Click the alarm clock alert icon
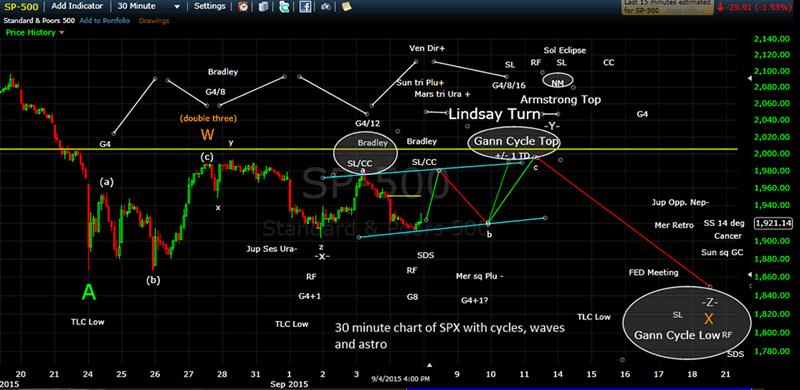 [x=243, y=7]
